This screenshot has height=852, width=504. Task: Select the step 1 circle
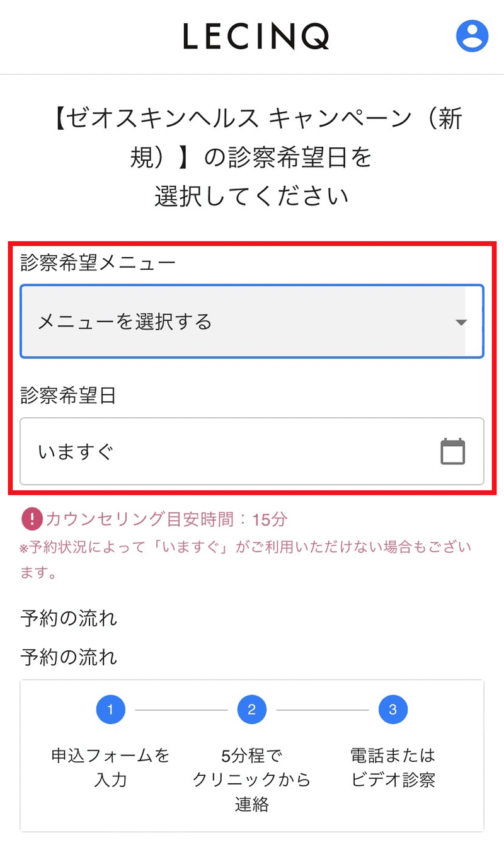110,710
